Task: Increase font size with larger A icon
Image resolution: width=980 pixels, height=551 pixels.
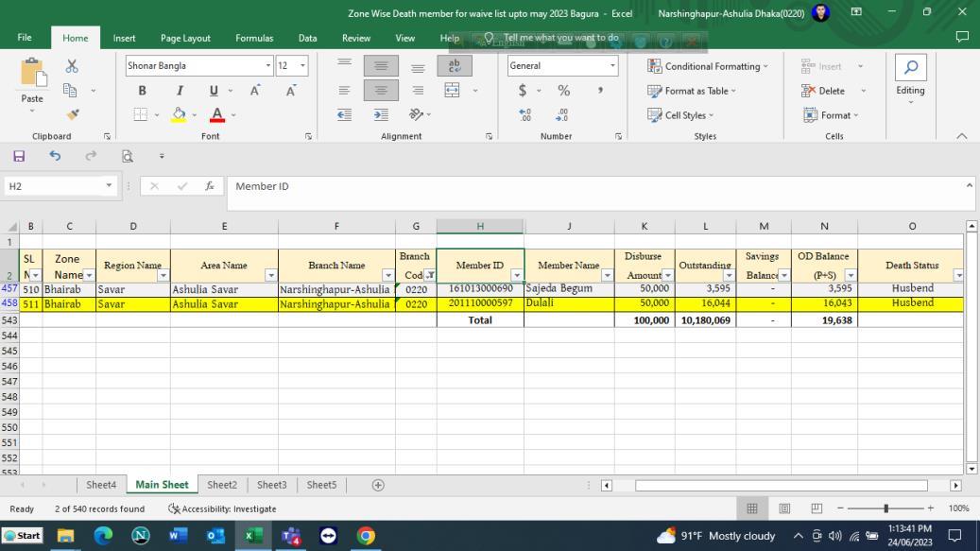Action: [255, 91]
